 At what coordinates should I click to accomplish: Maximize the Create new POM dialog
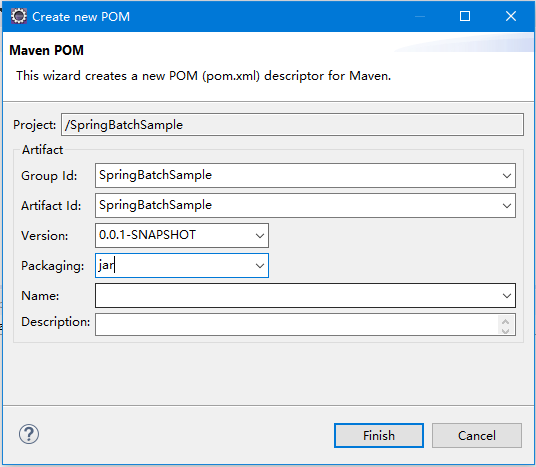465,16
